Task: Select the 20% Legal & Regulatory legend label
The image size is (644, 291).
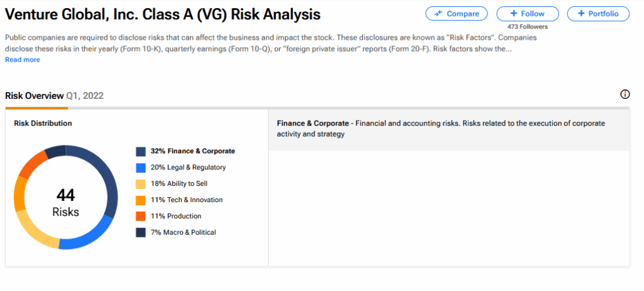Action: [x=188, y=168]
